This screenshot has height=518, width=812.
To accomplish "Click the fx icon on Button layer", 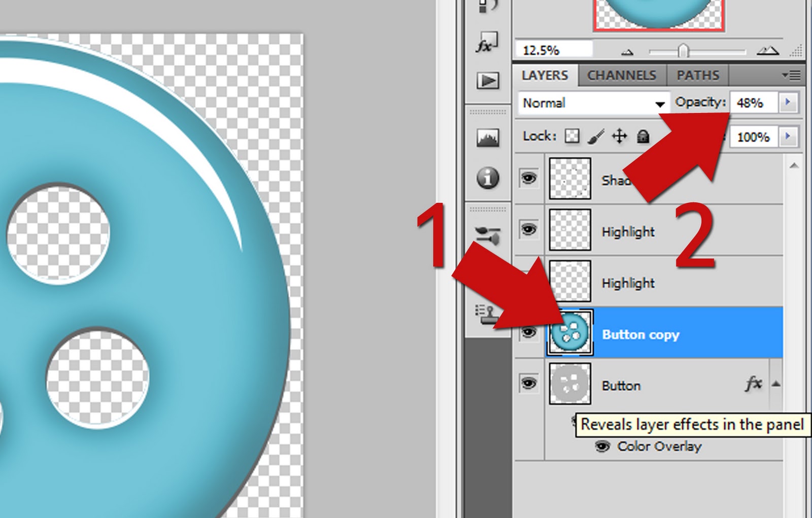I will [754, 384].
